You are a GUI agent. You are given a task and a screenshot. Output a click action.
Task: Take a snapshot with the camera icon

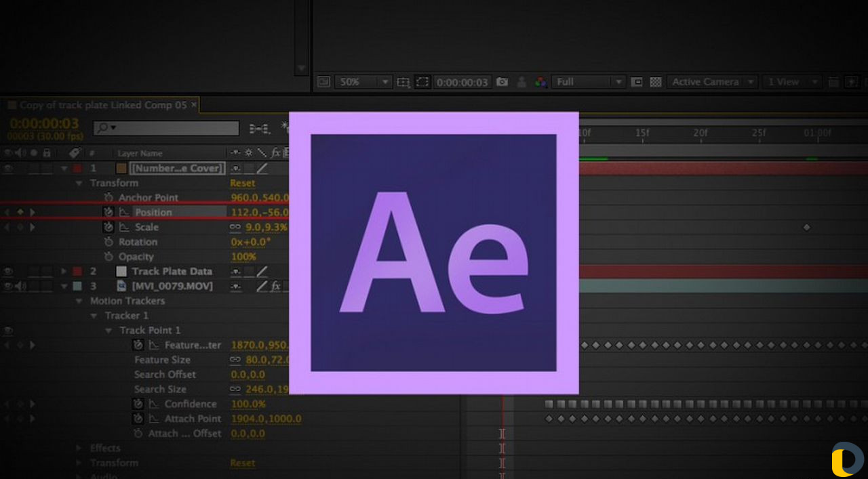click(x=502, y=82)
